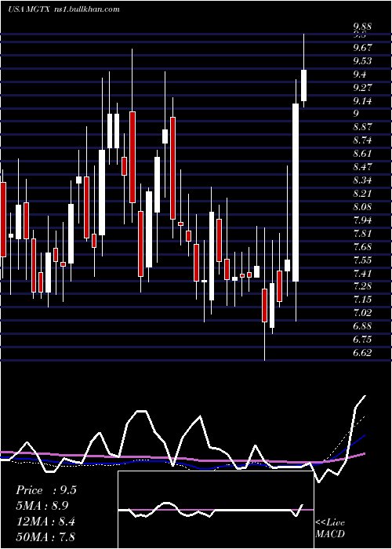Select the 7.41 price axis label
This screenshot has height=549, width=392.
(x=362, y=274)
